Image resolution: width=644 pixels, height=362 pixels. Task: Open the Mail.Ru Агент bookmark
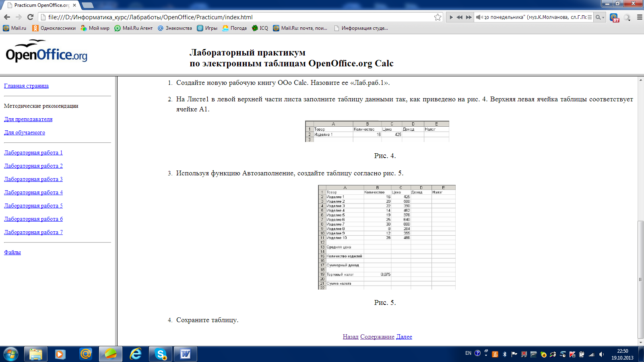click(134, 28)
